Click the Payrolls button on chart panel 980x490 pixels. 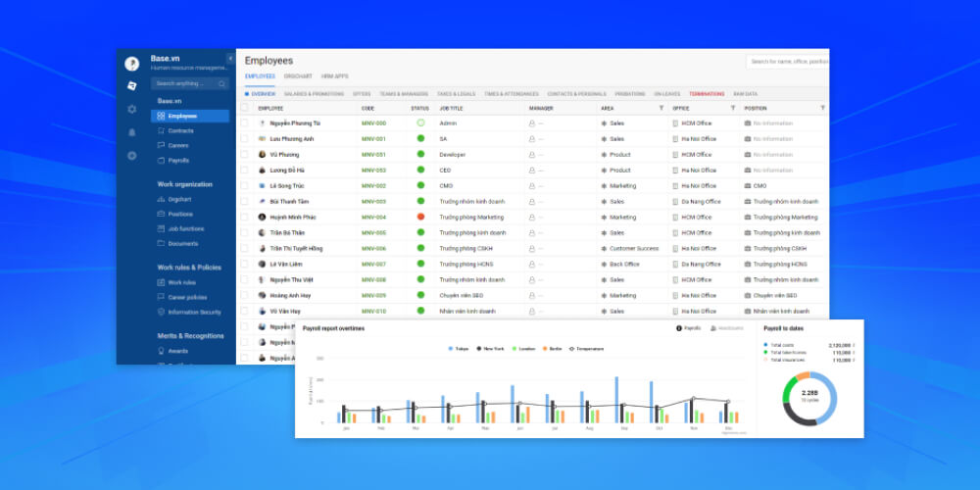(689, 328)
